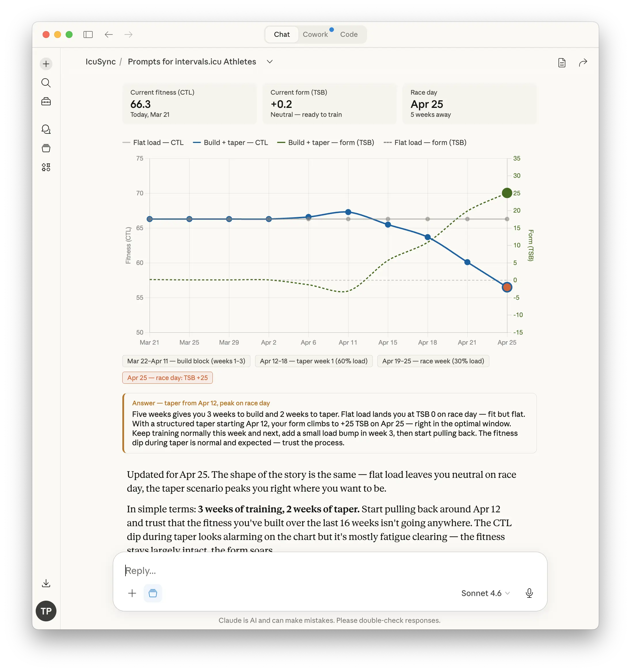Viewport: 631px width, 672px height.
Task: Switch to the Cowork tab
Action: [x=315, y=35]
